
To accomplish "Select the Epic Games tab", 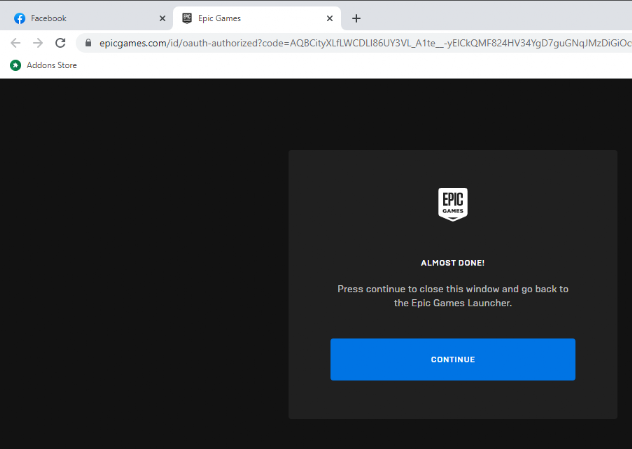I will 257,19.
